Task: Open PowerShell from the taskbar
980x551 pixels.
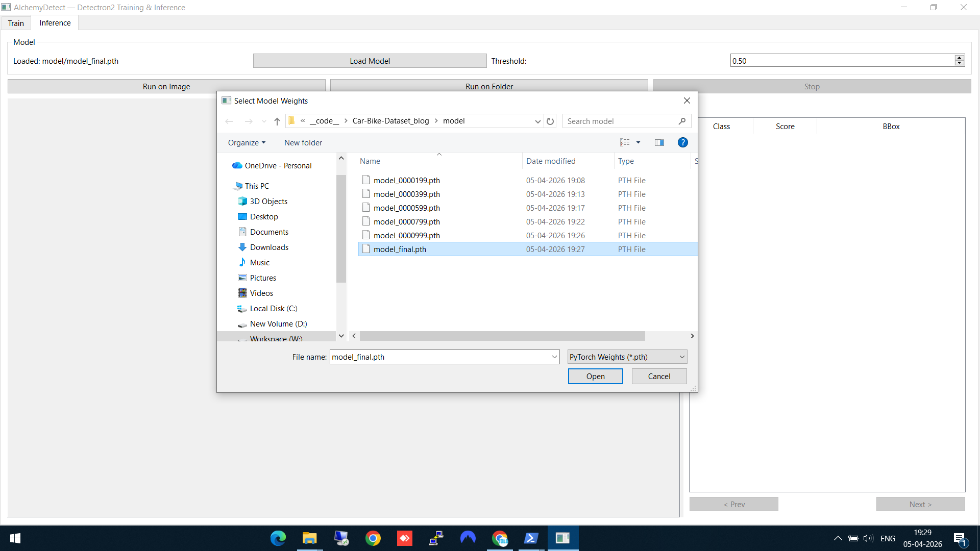Action: tap(532, 538)
